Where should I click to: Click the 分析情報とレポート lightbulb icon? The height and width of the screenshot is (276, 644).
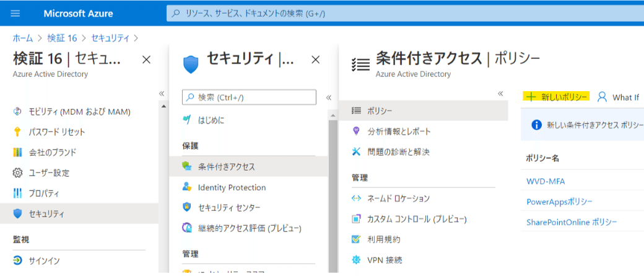tap(357, 131)
